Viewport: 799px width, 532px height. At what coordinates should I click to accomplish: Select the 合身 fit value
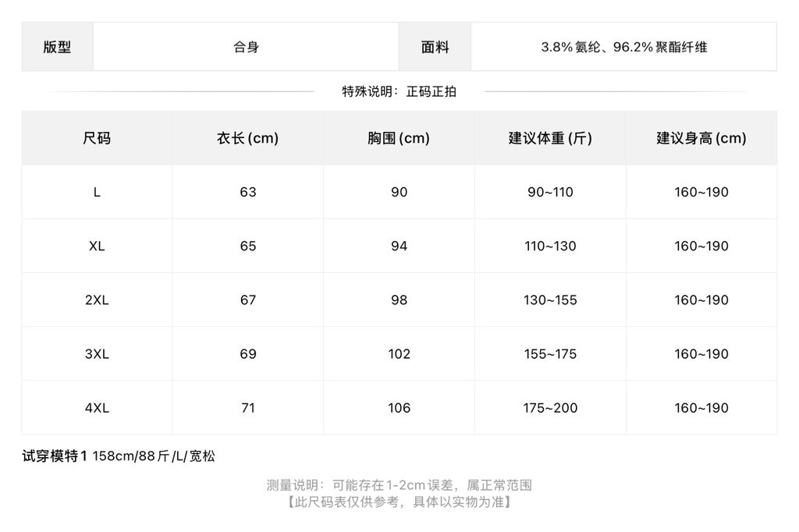click(246, 48)
